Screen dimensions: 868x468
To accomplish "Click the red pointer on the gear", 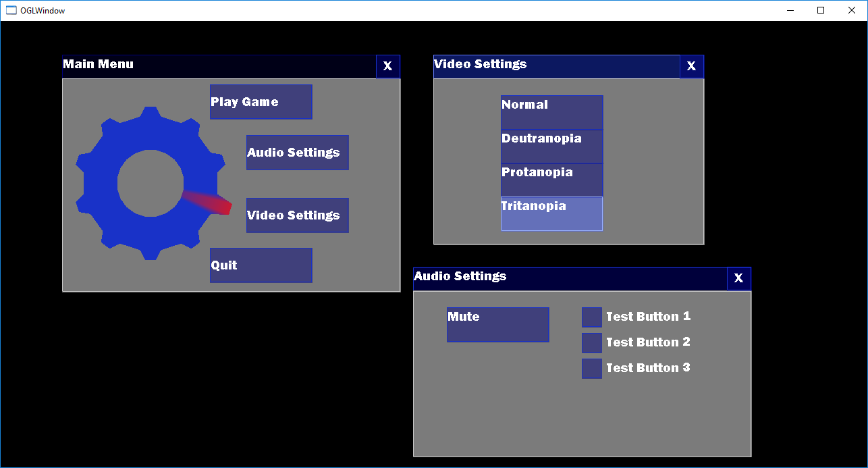I will 211,202.
